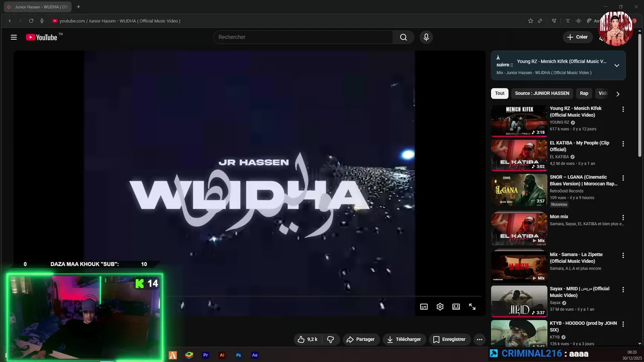Screen dimensions: 644x362
Task: Open the SNOR LGANA video thumbnail
Action: (519, 190)
